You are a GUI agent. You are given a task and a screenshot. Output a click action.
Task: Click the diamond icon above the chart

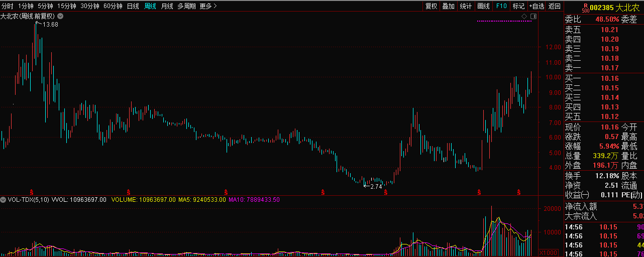click(x=524, y=17)
